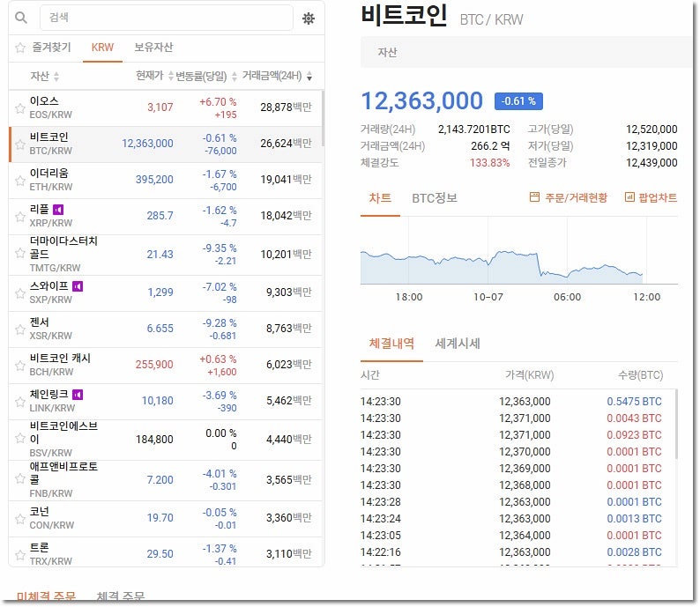
Task: Click 고가(당일) value 12,520,000
Action: [652, 130]
